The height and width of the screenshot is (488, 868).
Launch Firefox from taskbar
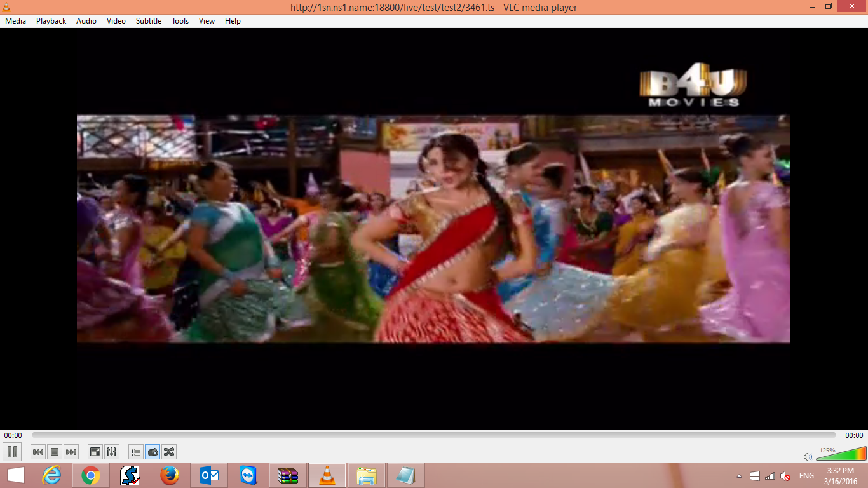click(x=170, y=475)
